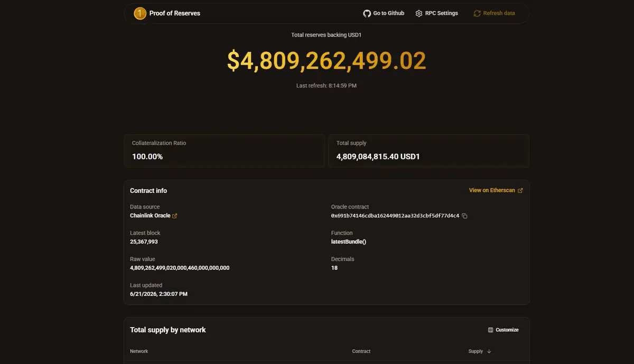The image size is (634, 364).
Task: Click the latest block value 25,367,993
Action: click(144, 241)
